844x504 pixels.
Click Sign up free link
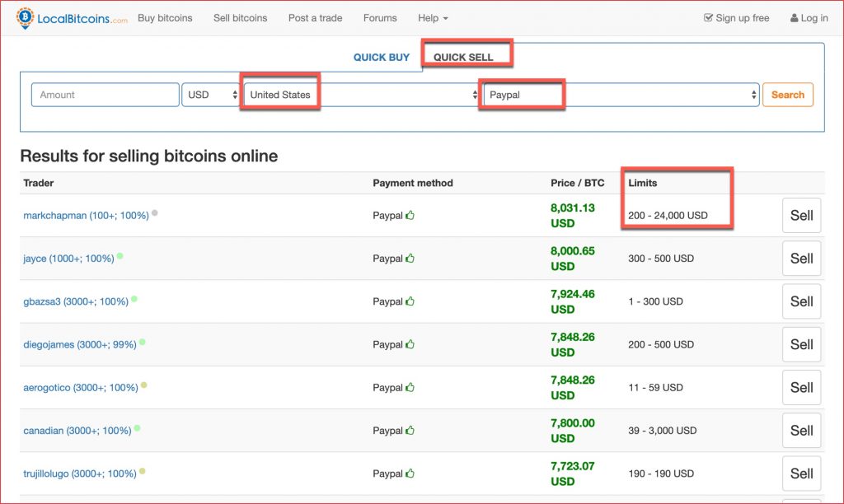[736, 18]
